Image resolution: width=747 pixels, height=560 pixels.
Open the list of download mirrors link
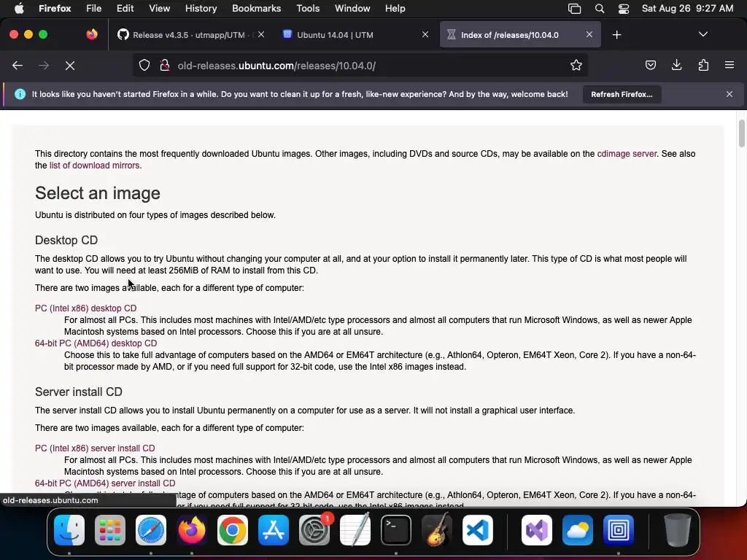click(x=96, y=166)
